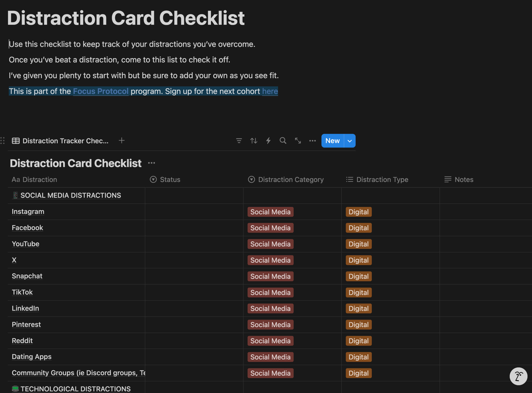Open the Notion AI assistant face button
Image resolution: width=532 pixels, height=393 pixels.
[x=518, y=376]
